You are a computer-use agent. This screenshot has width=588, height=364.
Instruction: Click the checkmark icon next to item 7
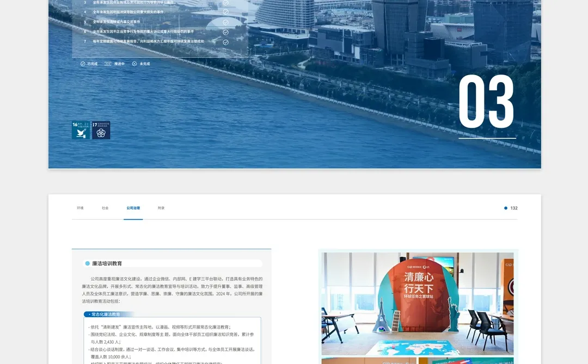(225, 41)
